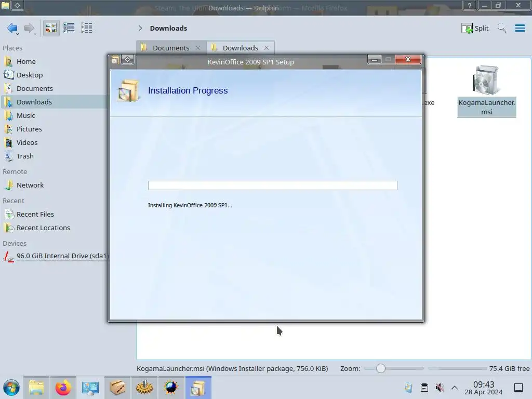Restore the Dolphin window size

click(x=498, y=5)
